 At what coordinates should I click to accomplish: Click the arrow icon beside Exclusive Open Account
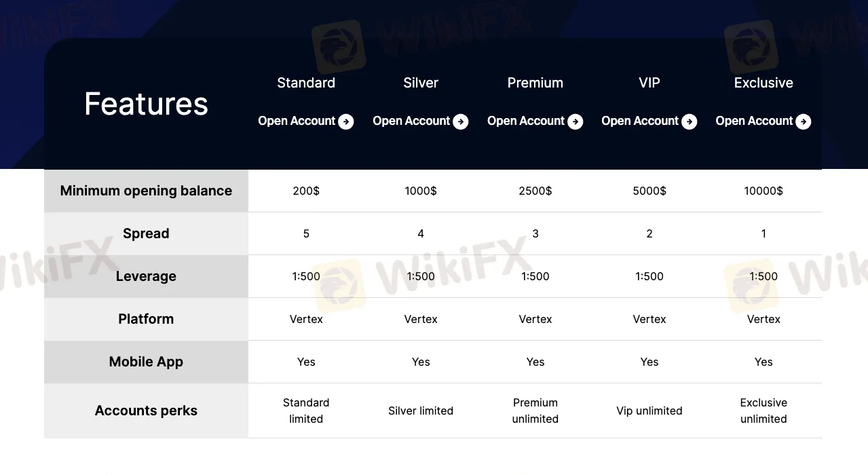(804, 122)
